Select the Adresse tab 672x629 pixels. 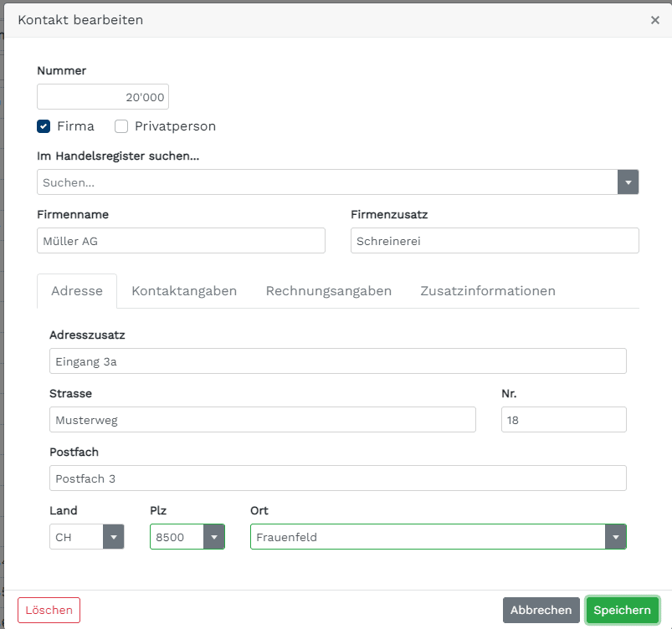coord(77,291)
